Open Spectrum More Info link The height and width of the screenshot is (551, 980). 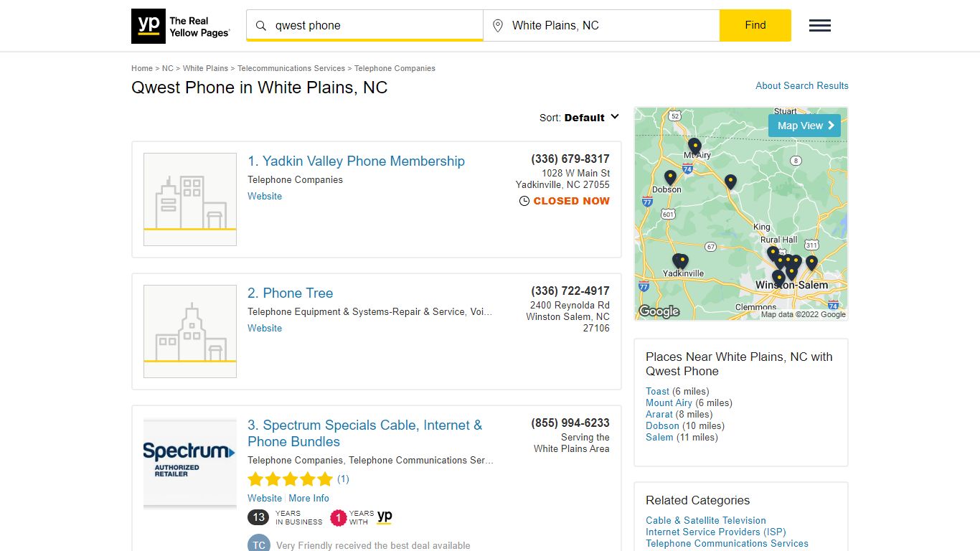pyautogui.click(x=309, y=498)
